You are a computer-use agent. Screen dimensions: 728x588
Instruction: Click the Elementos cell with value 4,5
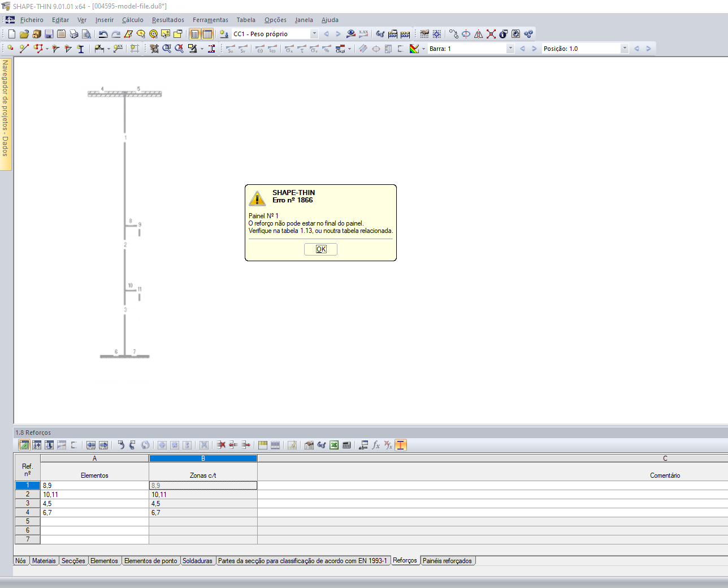[94, 504]
